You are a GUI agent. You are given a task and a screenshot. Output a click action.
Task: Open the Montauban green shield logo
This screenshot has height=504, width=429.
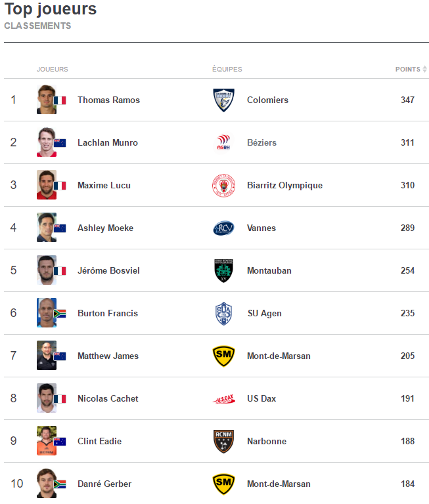[223, 270]
